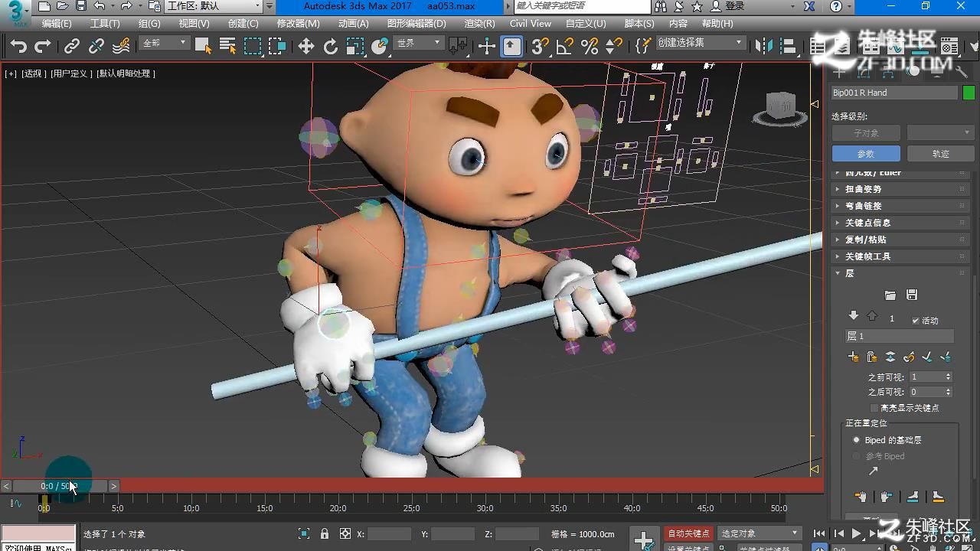Enable 高亮显示关键点 checkbox
Viewport: 980px width, 551px height.
tap(874, 408)
